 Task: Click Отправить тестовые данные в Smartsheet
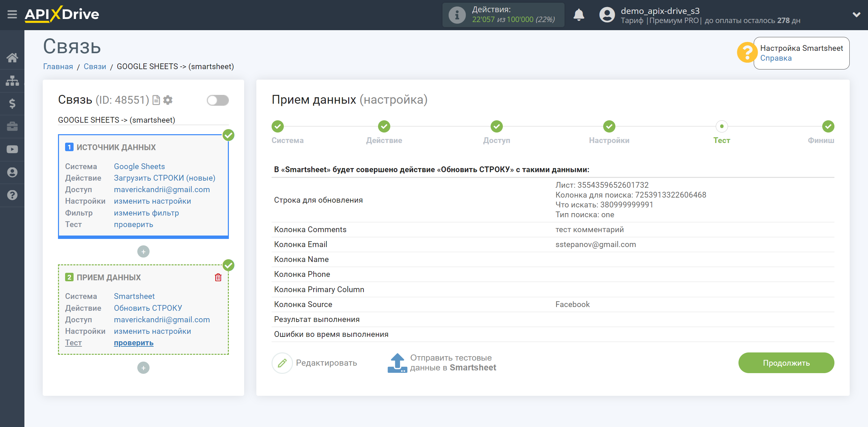pyautogui.click(x=453, y=363)
